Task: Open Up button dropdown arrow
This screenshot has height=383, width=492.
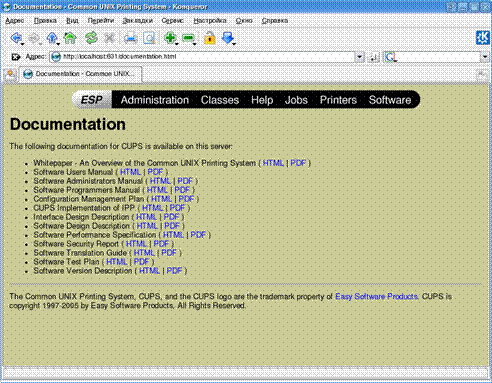Action: point(58,44)
